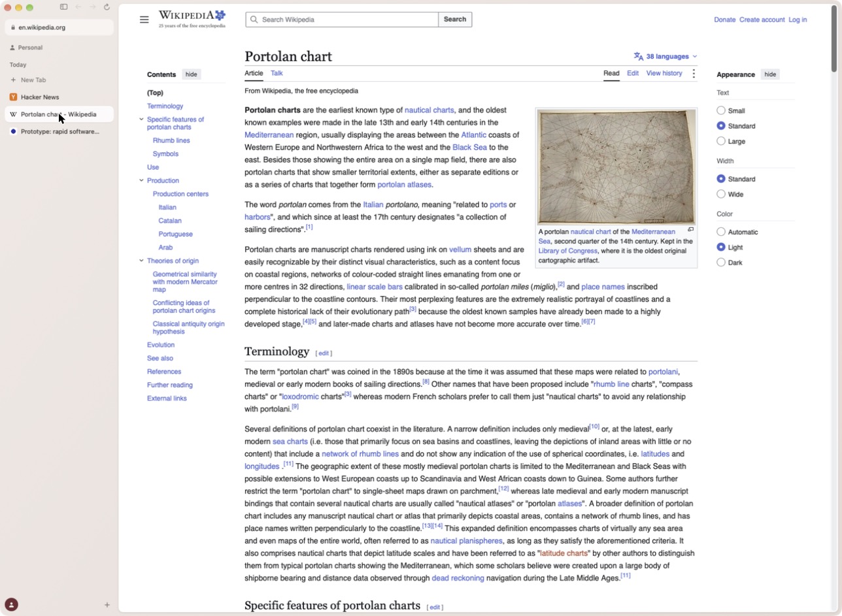Hide the Appearance panel
The height and width of the screenshot is (616, 842).
point(770,74)
